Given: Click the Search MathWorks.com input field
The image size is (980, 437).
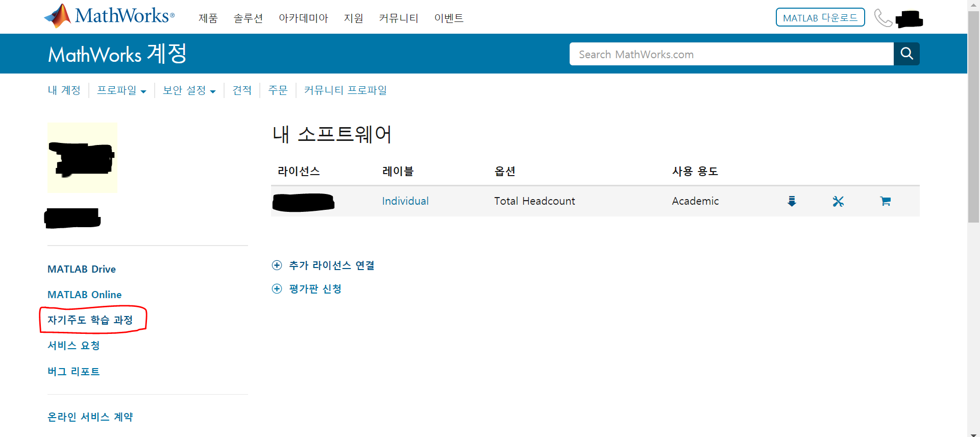Looking at the screenshot, I should (x=731, y=54).
